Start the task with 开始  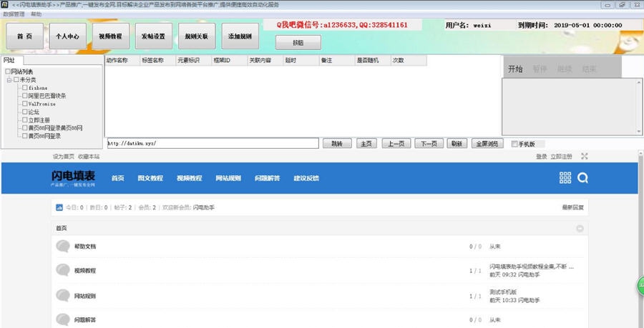click(x=515, y=69)
